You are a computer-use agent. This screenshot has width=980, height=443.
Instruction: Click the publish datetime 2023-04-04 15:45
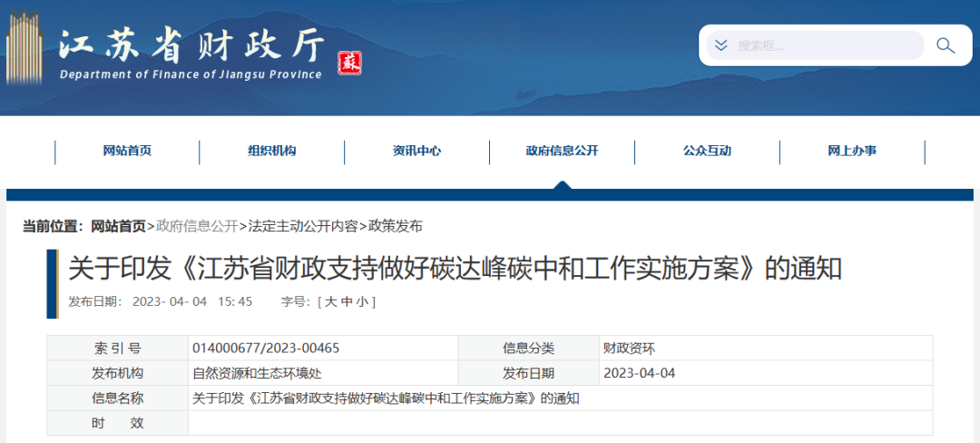pos(192,301)
